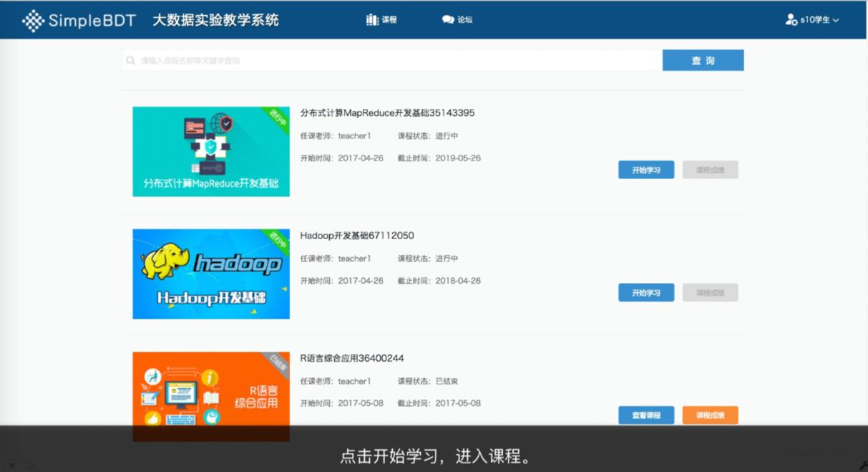The height and width of the screenshot is (472, 868).
Task: Open the 论坛 (Forum) speech bubble icon
Action: 447,20
